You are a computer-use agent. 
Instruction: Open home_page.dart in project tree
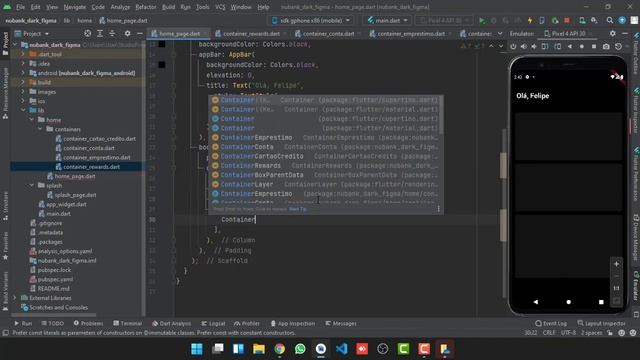click(x=75, y=176)
